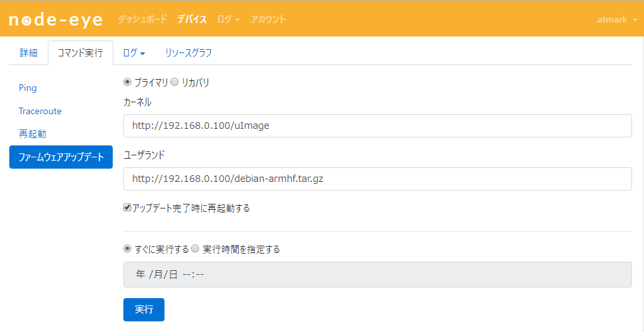644x332 pixels.
Task: Open the デバイス navigation item
Action: click(x=192, y=19)
